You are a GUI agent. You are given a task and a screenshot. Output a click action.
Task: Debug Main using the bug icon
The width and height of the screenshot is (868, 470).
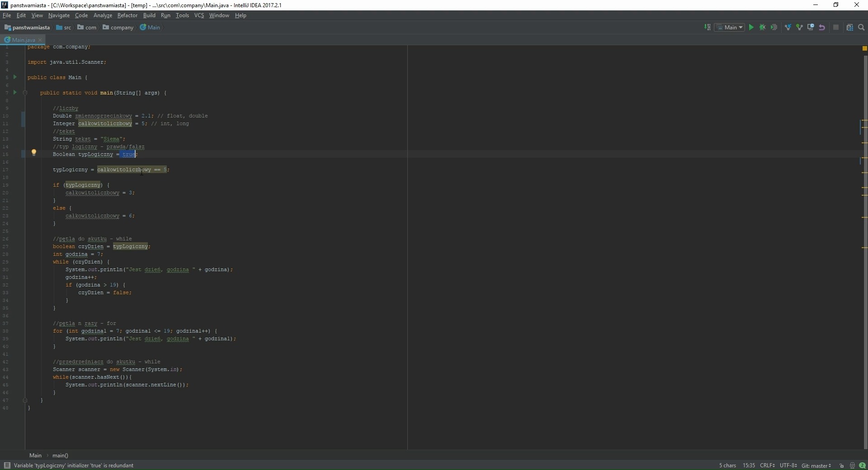click(x=763, y=27)
